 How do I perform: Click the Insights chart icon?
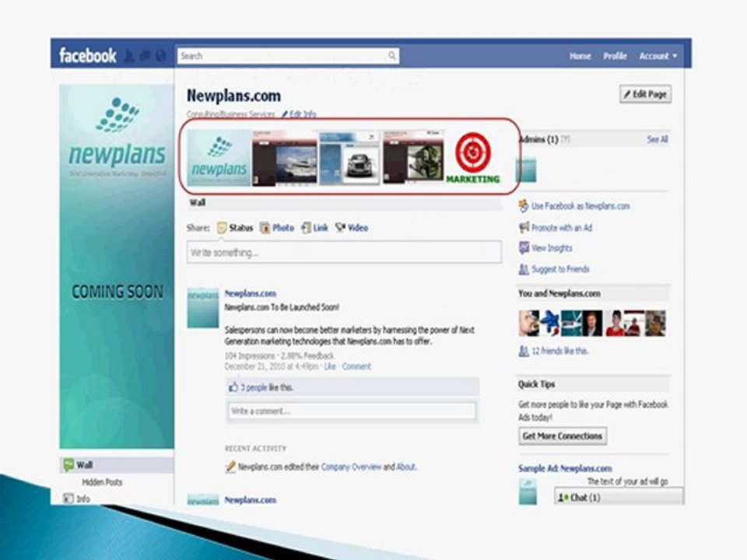tap(524, 247)
